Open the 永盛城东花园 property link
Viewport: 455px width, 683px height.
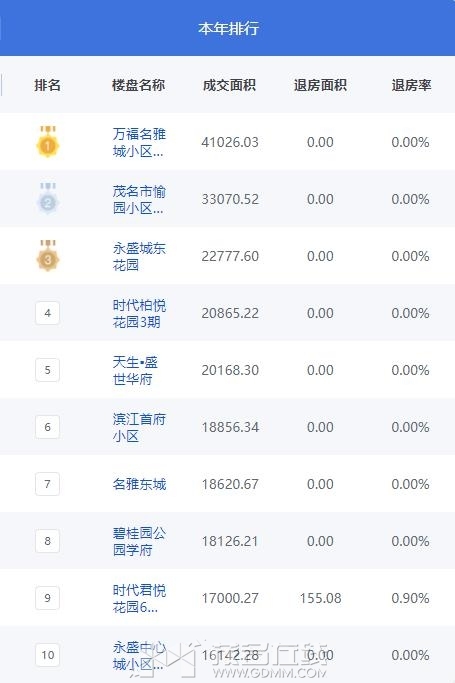pos(139,256)
